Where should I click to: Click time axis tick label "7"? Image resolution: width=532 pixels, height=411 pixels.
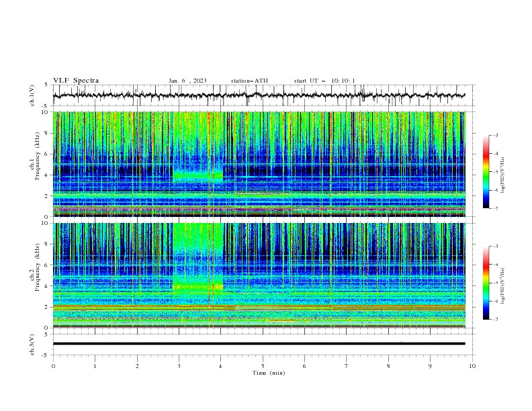[347, 366]
